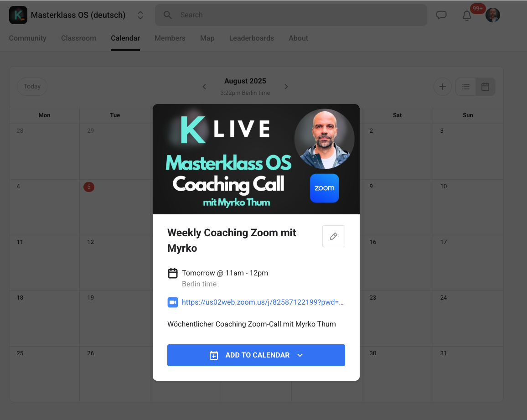Open the Classroom tab

[x=78, y=38]
